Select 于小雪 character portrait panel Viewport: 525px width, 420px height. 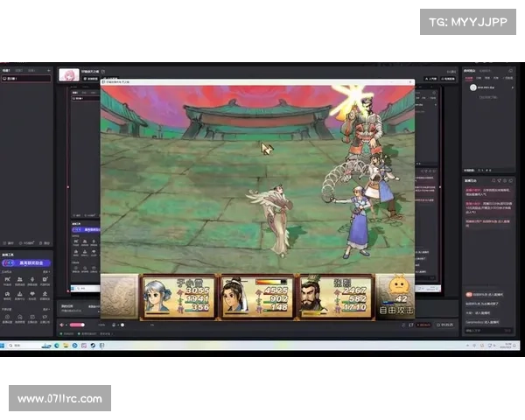(179, 297)
